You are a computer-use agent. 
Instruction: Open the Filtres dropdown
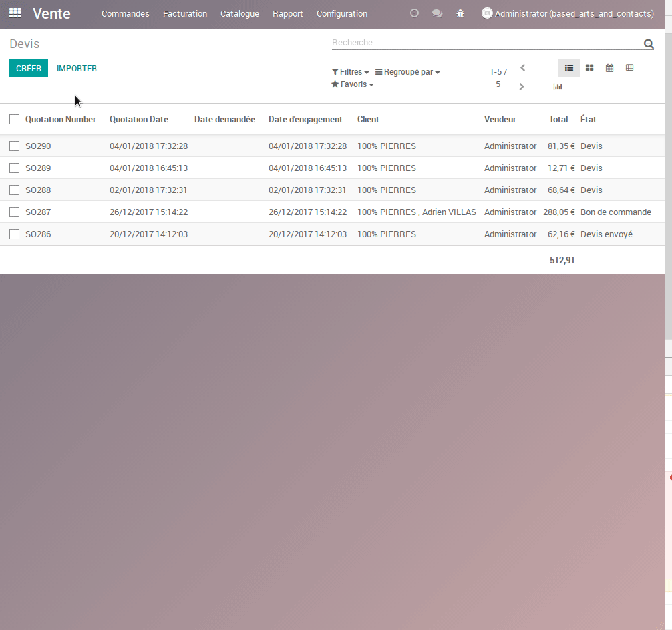(x=349, y=71)
